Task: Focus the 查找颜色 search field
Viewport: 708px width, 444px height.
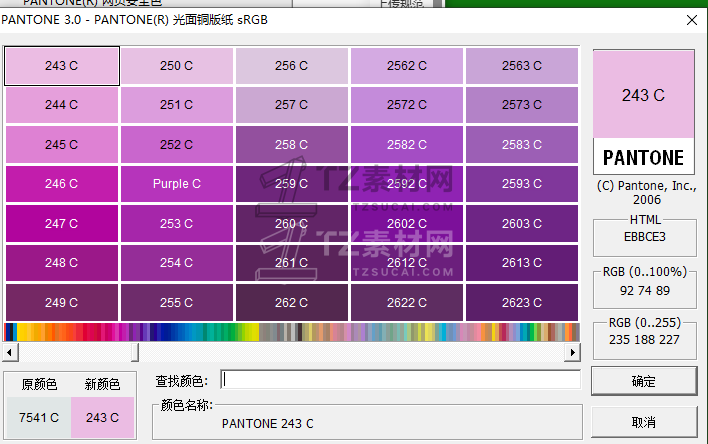Action: pyautogui.click(x=401, y=379)
